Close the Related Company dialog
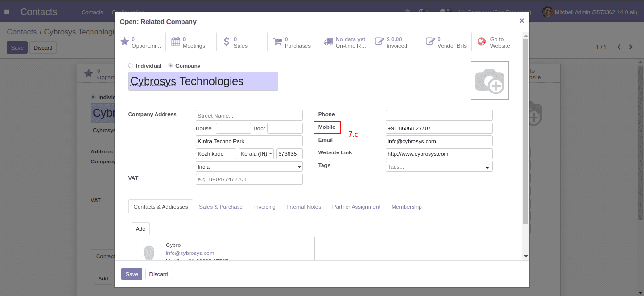 pyautogui.click(x=521, y=21)
